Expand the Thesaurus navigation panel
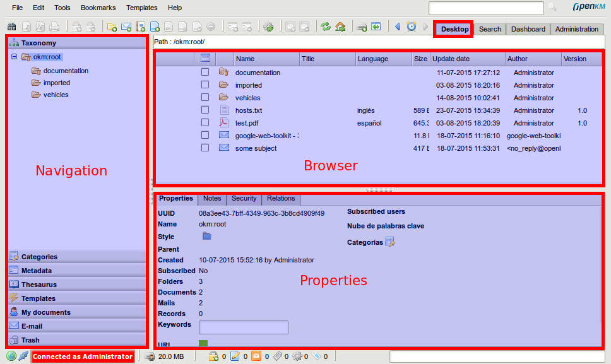 77,284
